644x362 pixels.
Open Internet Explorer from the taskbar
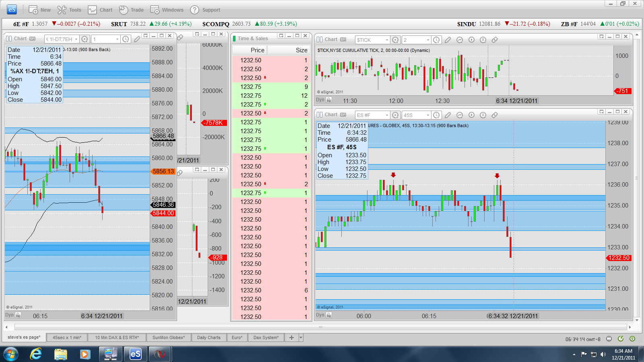(x=36, y=354)
